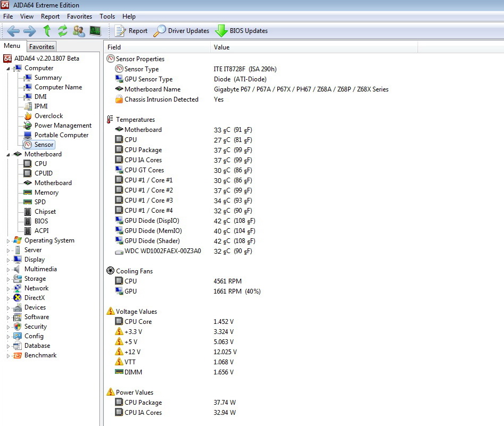The image size is (504, 426).
Task: Expand the Server node
Action: [x=8, y=250]
